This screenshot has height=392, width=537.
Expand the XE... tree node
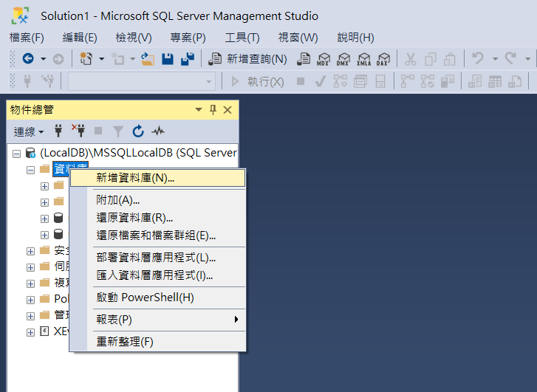(30, 332)
